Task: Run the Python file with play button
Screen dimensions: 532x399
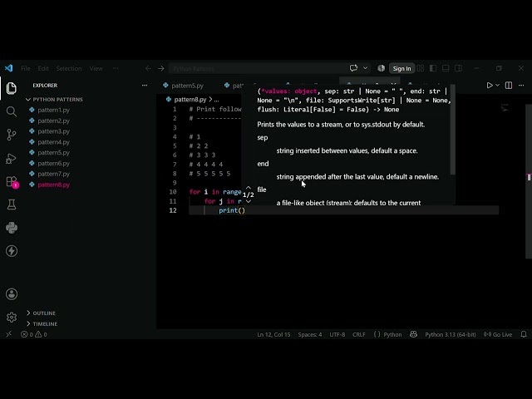Action: click(490, 85)
